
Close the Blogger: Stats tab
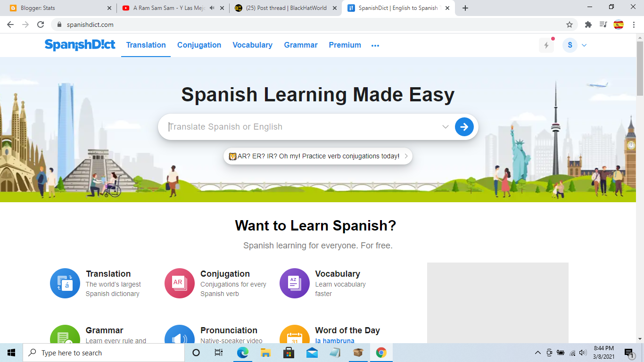109,8
